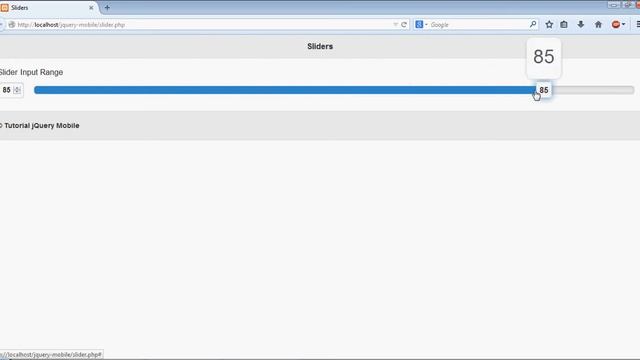The width and height of the screenshot is (640, 360).
Task: Click the Slider Input Range label
Action: coord(31,72)
